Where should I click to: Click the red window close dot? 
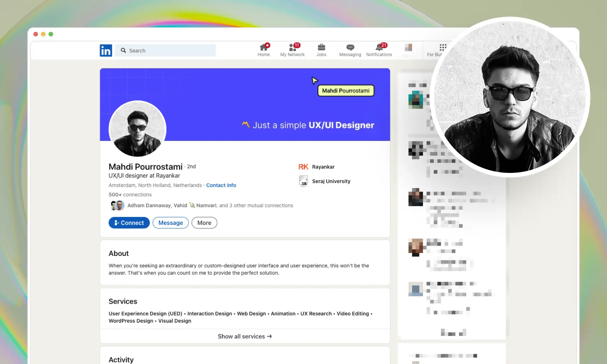(36, 34)
